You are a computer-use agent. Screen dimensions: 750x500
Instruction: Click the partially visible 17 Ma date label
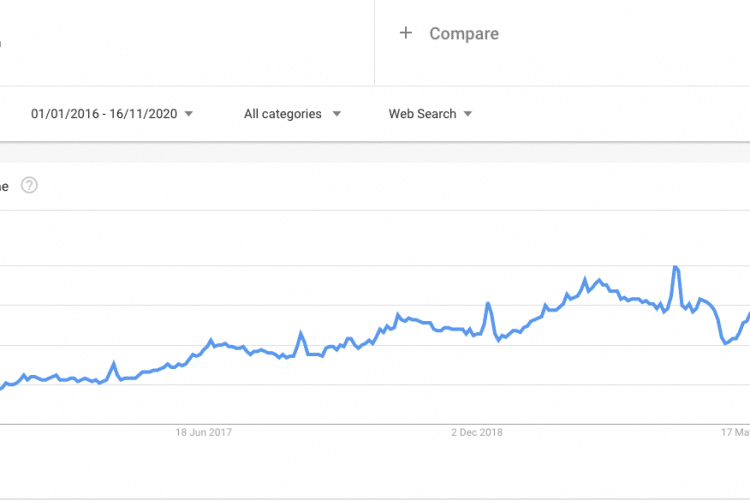[736, 432]
